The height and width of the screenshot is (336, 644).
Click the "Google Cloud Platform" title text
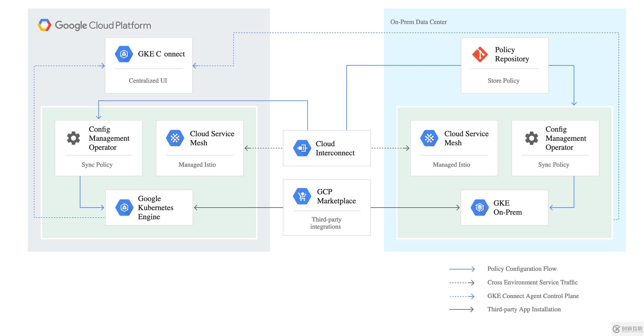pos(103,25)
